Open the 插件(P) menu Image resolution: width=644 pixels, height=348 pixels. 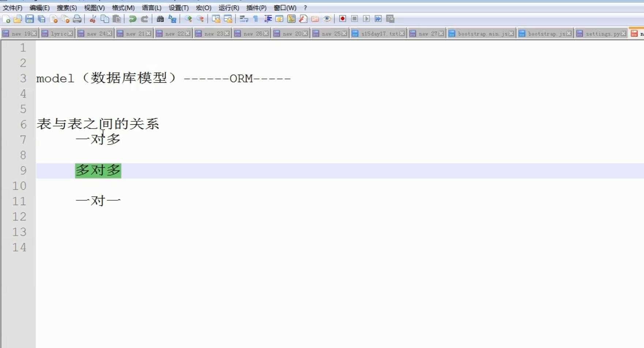tap(256, 8)
